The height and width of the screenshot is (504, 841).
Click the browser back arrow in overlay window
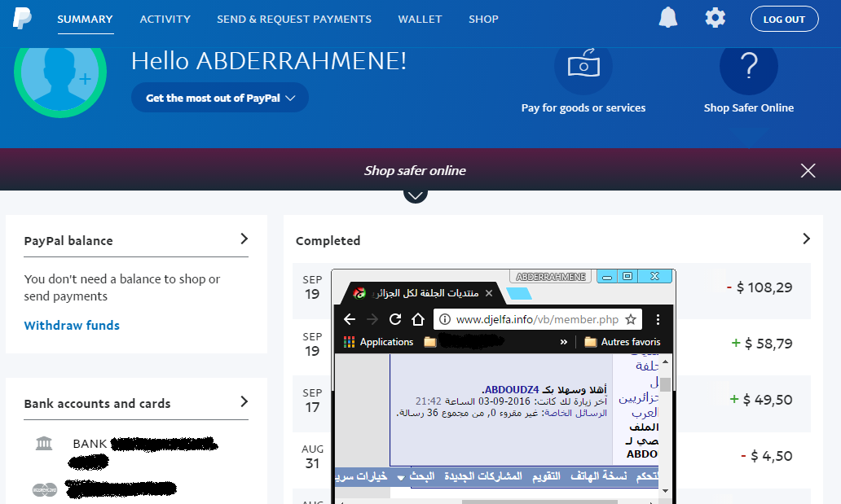350,319
